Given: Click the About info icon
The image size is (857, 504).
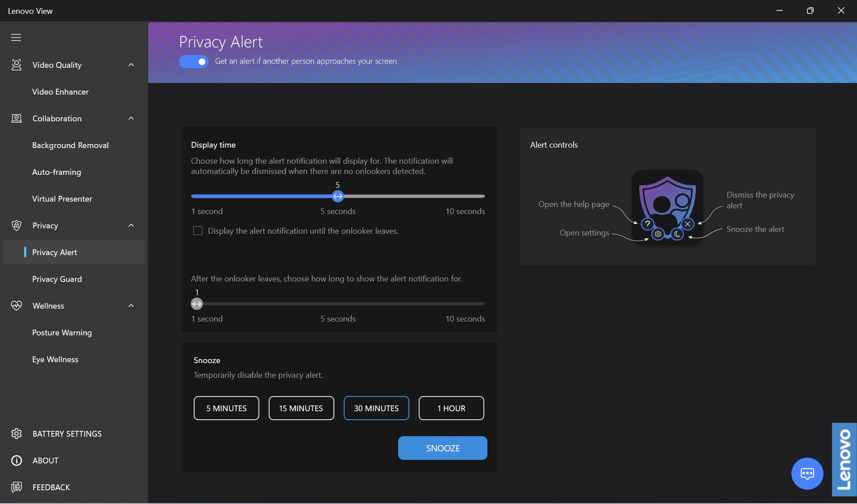Looking at the screenshot, I should click(17, 460).
